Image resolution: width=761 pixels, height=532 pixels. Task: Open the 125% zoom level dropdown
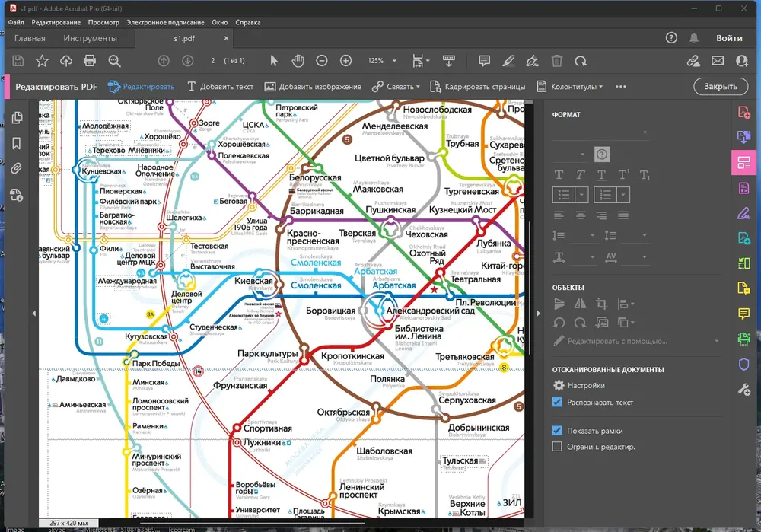pos(382,61)
